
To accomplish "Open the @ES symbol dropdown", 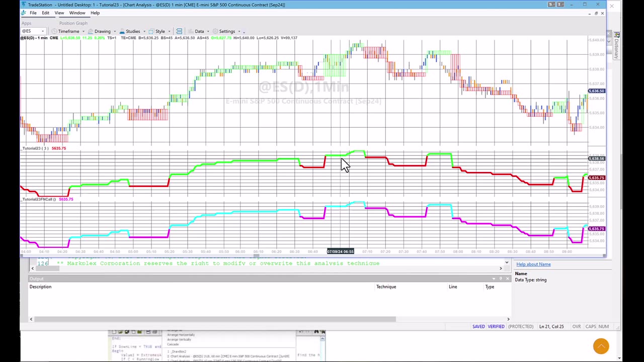I will [x=43, y=31].
